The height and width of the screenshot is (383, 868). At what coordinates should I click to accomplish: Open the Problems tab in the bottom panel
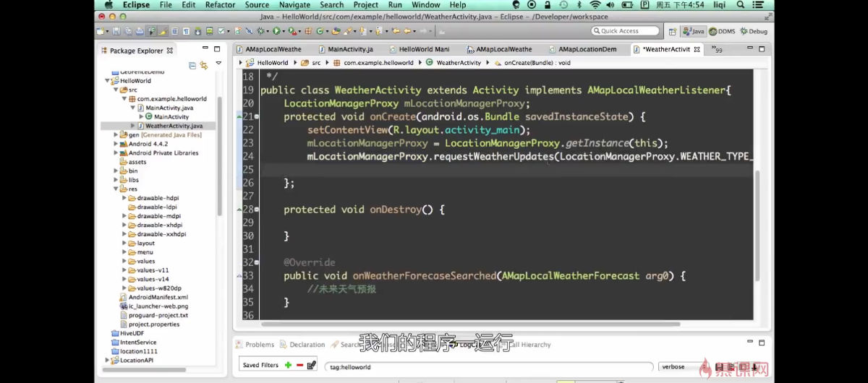255,345
